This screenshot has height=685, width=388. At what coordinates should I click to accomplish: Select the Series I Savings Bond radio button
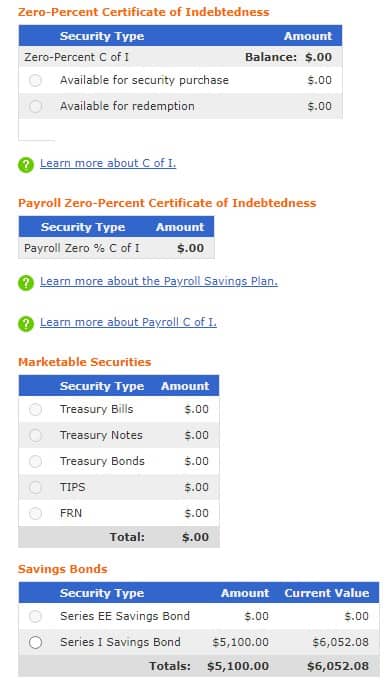coord(35,642)
